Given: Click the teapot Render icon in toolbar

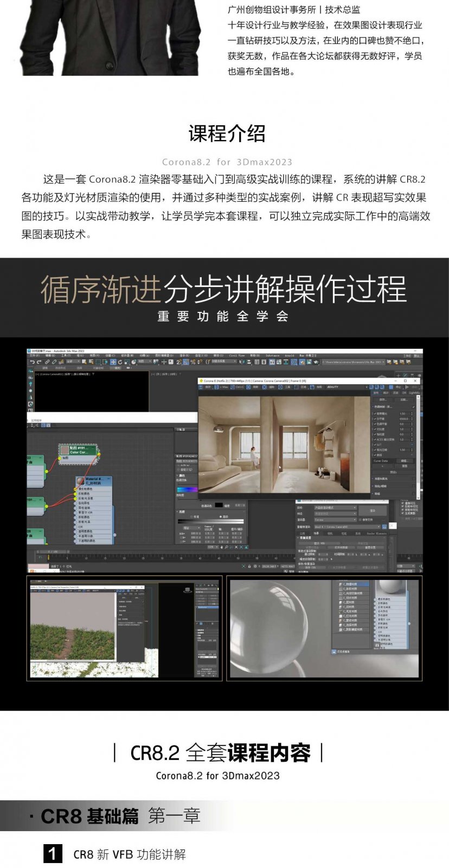Looking at the screenshot, I should click(x=316, y=362).
